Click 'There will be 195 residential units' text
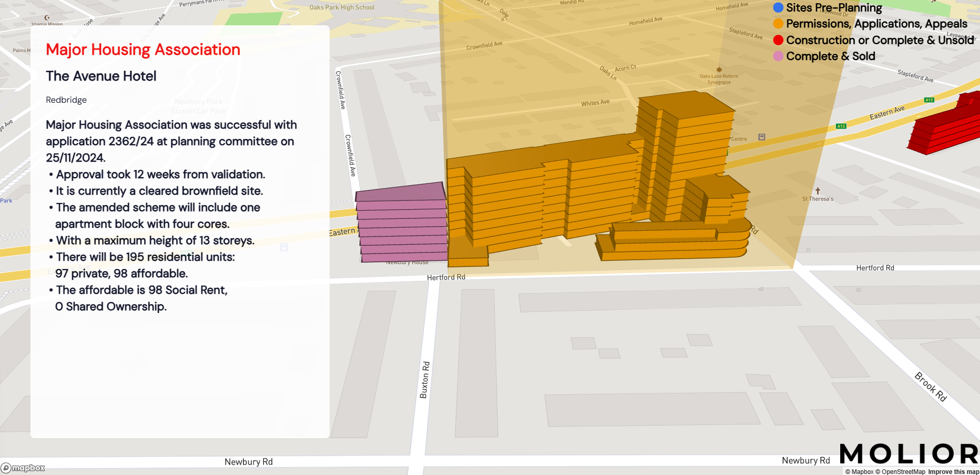This screenshot has width=980, height=475. 145,257
